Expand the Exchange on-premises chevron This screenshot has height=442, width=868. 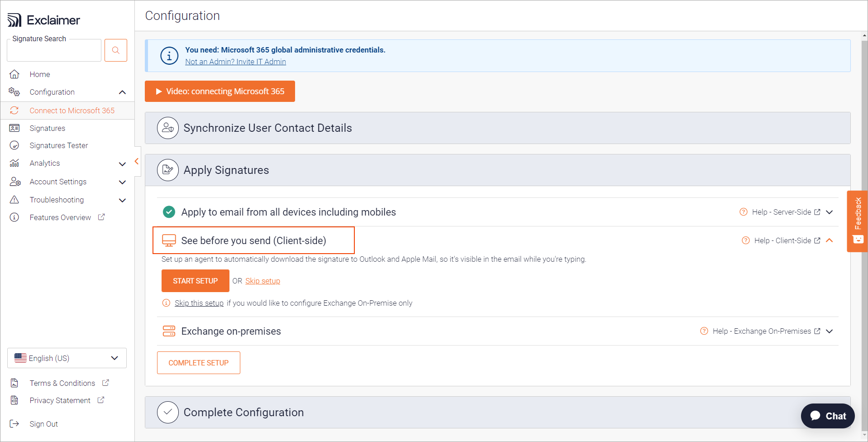830,331
